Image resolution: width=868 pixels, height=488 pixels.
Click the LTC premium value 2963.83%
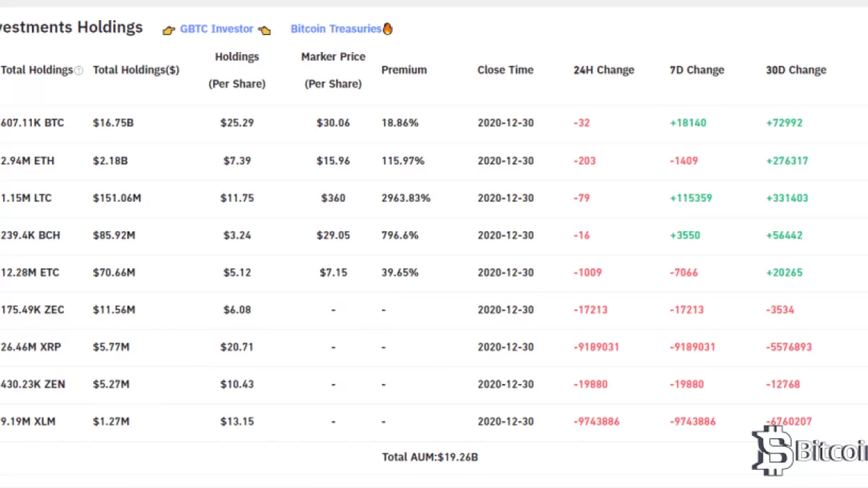[406, 198]
